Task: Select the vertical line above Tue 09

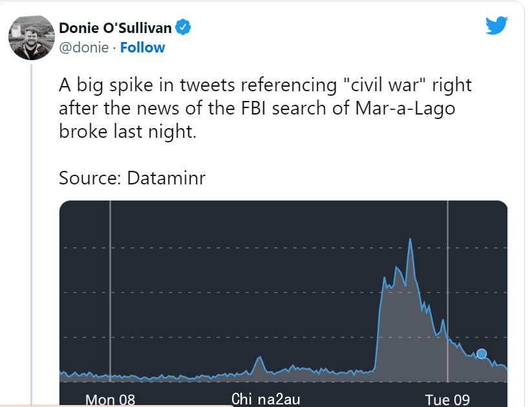Action: [447, 291]
